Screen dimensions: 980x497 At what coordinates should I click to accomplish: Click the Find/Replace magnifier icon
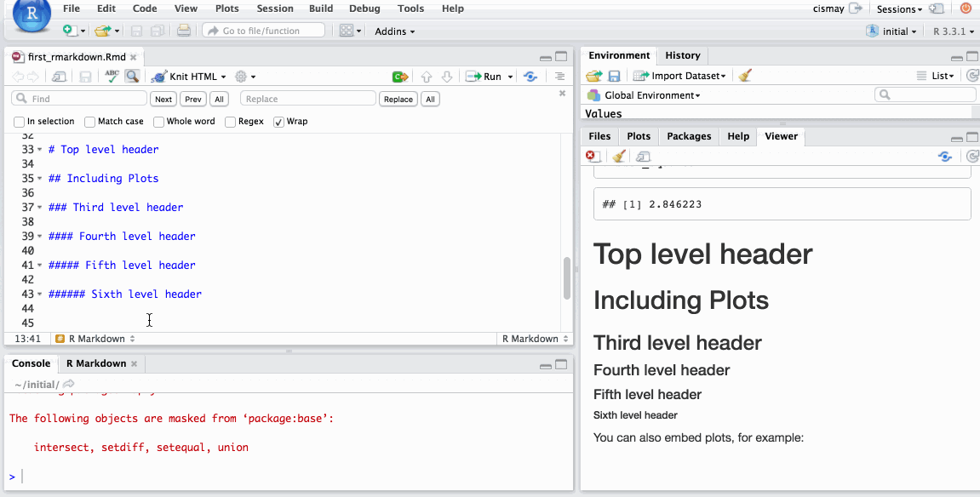point(132,77)
